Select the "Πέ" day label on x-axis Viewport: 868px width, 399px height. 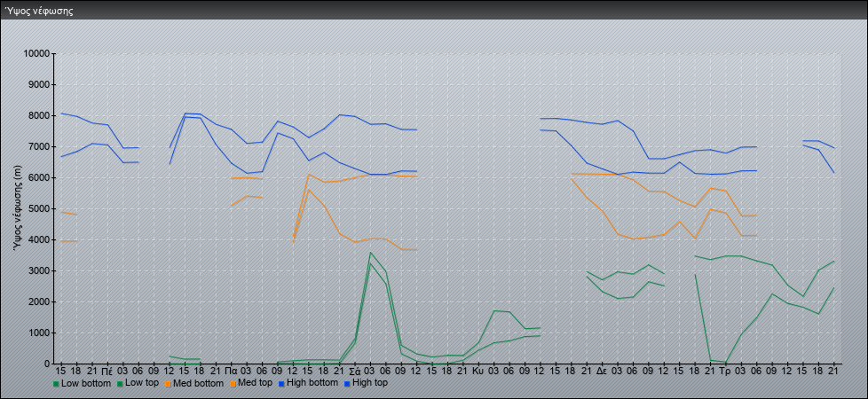click(x=107, y=371)
